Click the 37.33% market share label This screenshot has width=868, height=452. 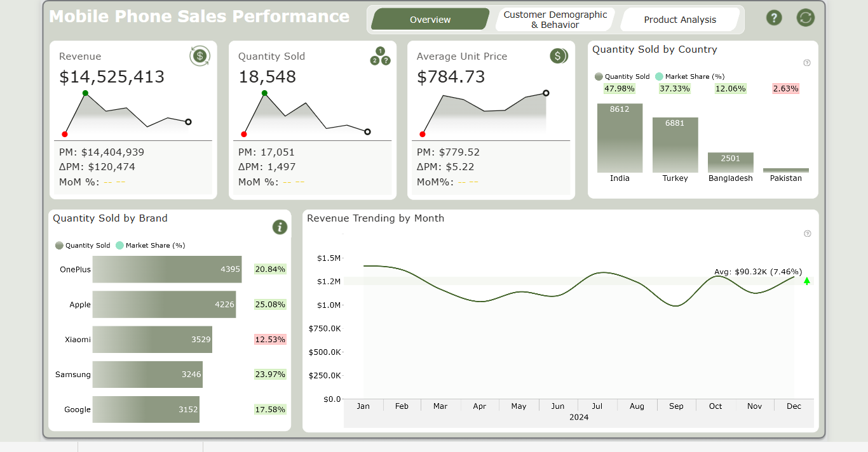[675, 88]
